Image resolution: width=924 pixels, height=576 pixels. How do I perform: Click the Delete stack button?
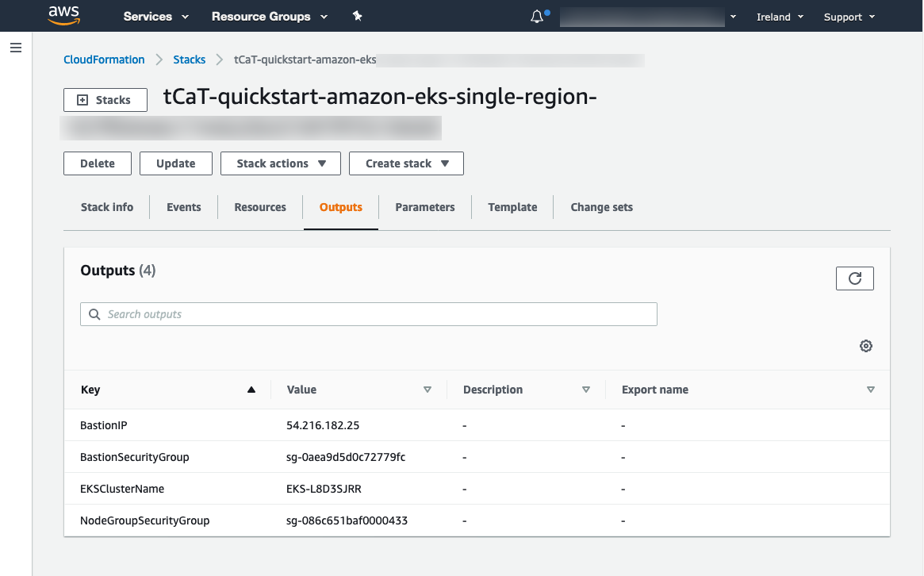98,163
